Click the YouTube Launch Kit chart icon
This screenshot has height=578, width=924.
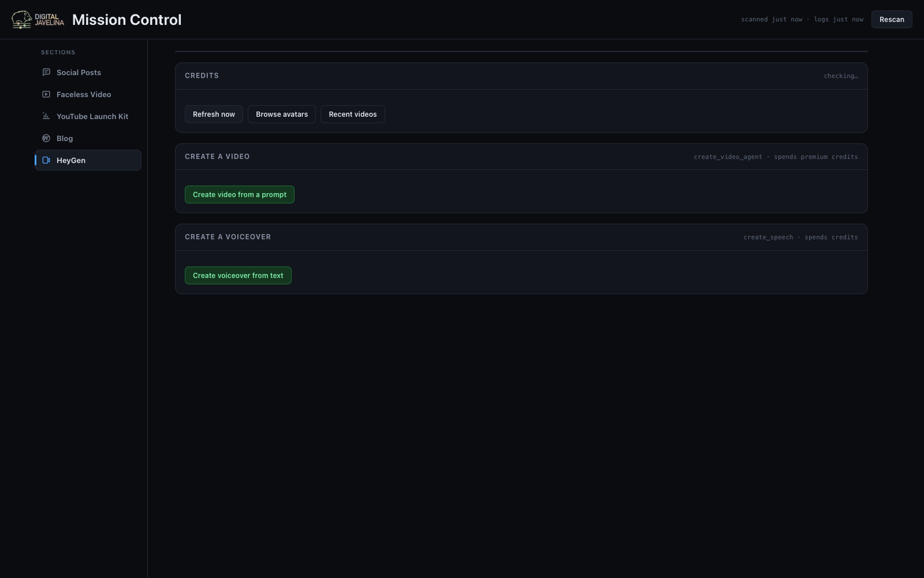(46, 116)
